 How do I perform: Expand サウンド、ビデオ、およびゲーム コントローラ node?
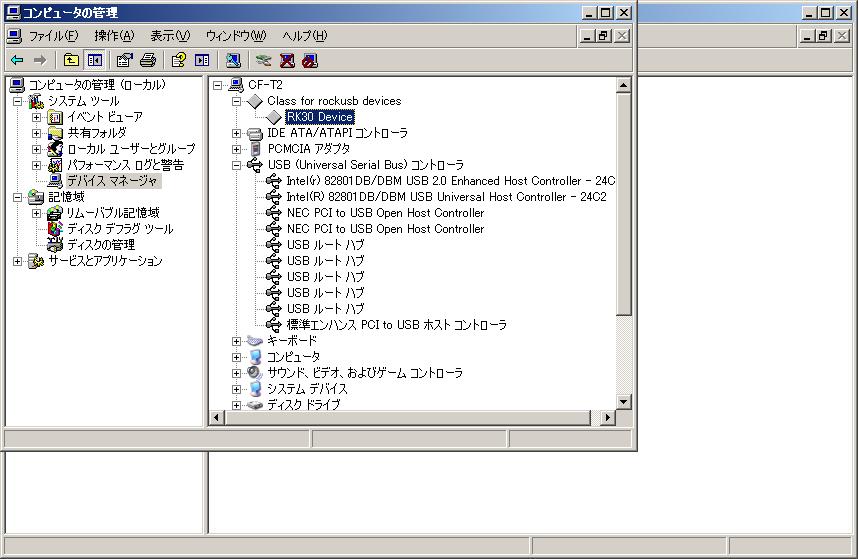[x=236, y=373]
